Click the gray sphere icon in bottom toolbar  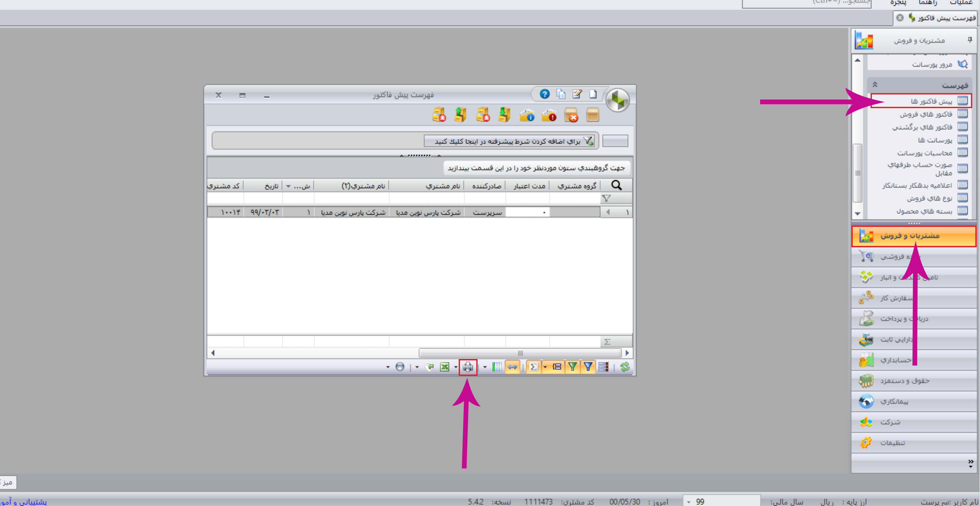[400, 367]
